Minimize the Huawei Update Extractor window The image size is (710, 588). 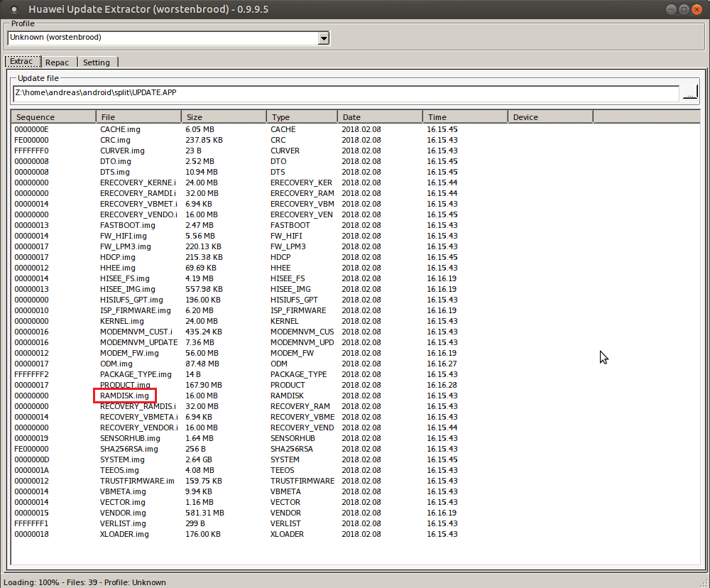pos(671,9)
